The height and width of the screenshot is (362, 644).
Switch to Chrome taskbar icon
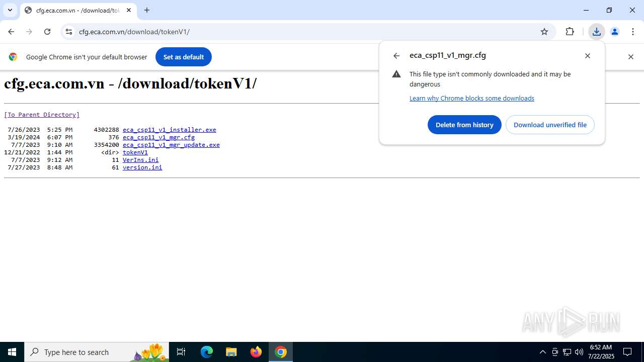(x=281, y=352)
